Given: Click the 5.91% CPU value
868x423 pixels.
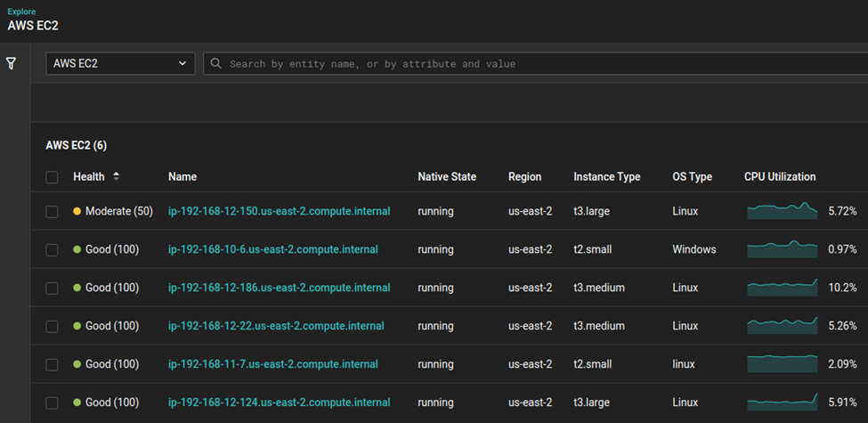Looking at the screenshot, I should click(x=842, y=402).
